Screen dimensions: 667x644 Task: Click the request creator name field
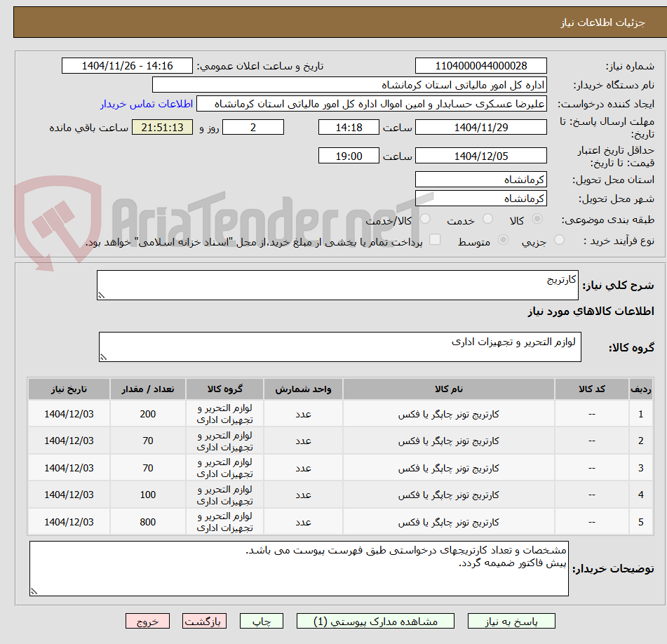tap(371, 104)
